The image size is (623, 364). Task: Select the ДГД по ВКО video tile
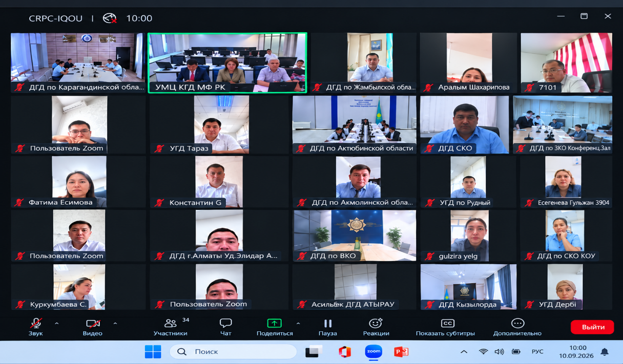(355, 235)
